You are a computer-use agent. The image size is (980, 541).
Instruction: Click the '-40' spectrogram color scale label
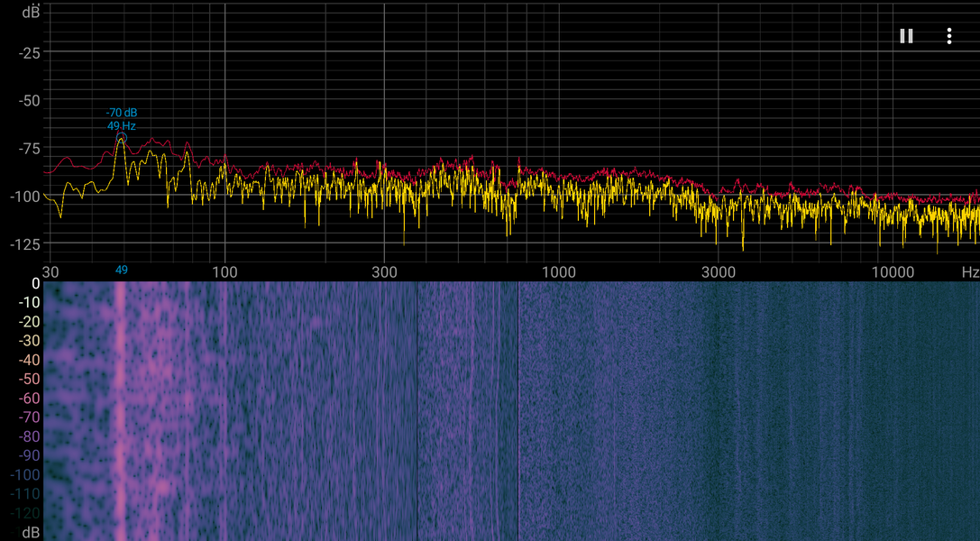(x=29, y=360)
